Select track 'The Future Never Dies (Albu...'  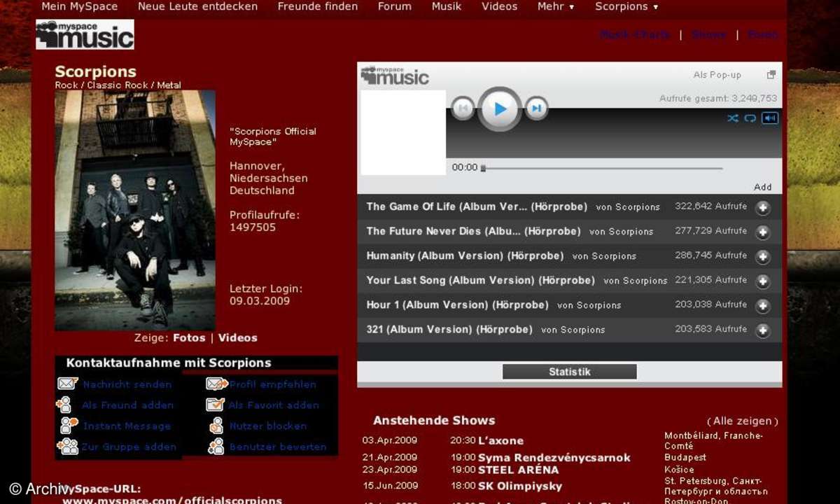[x=473, y=231]
